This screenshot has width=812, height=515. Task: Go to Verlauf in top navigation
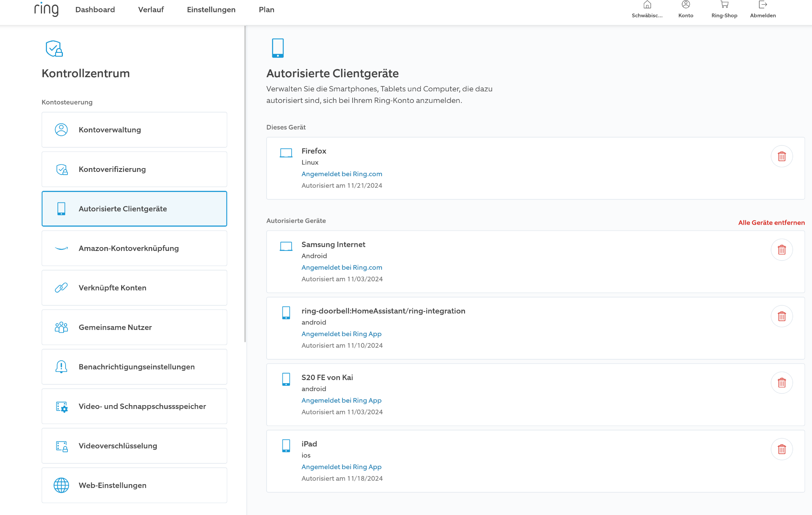click(151, 10)
